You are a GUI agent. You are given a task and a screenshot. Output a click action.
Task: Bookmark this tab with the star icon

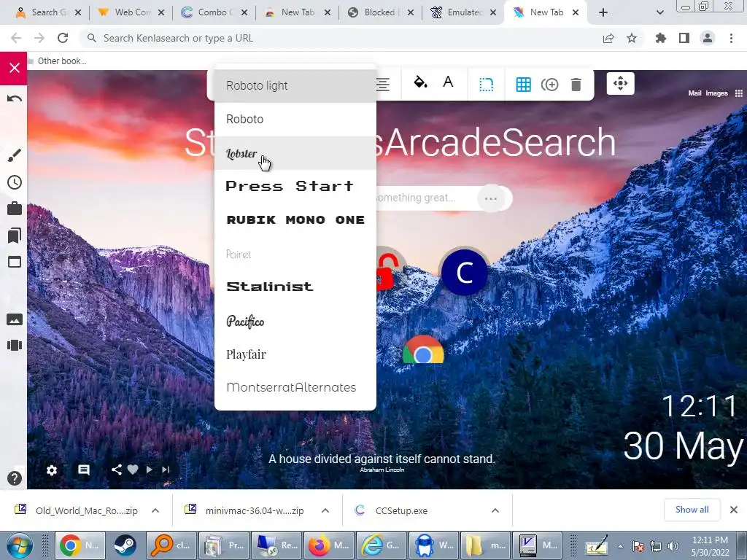pos(632,38)
